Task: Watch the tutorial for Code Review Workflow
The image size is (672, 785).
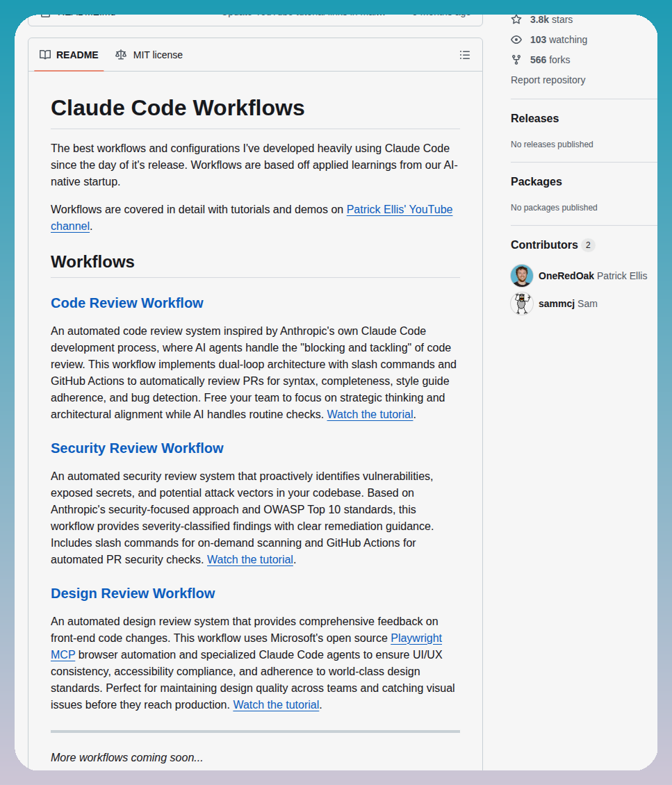Action: pos(370,415)
